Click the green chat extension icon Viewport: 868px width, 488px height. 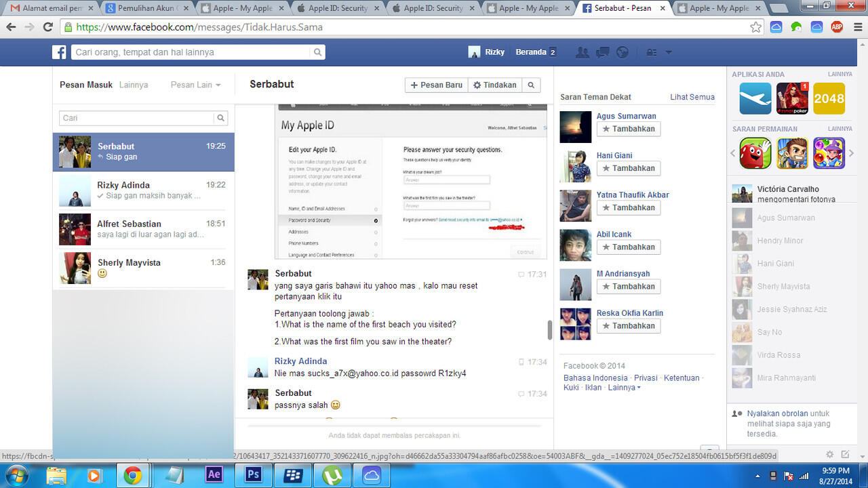click(x=797, y=27)
